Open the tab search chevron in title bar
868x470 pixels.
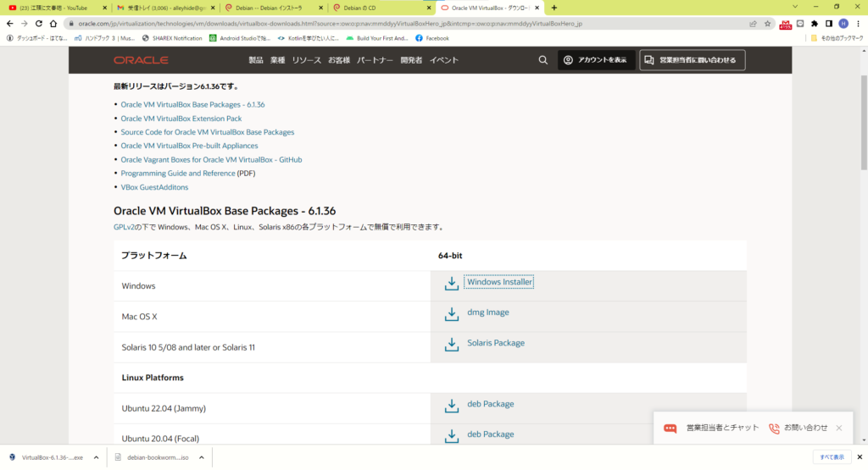tap(795, 7)
